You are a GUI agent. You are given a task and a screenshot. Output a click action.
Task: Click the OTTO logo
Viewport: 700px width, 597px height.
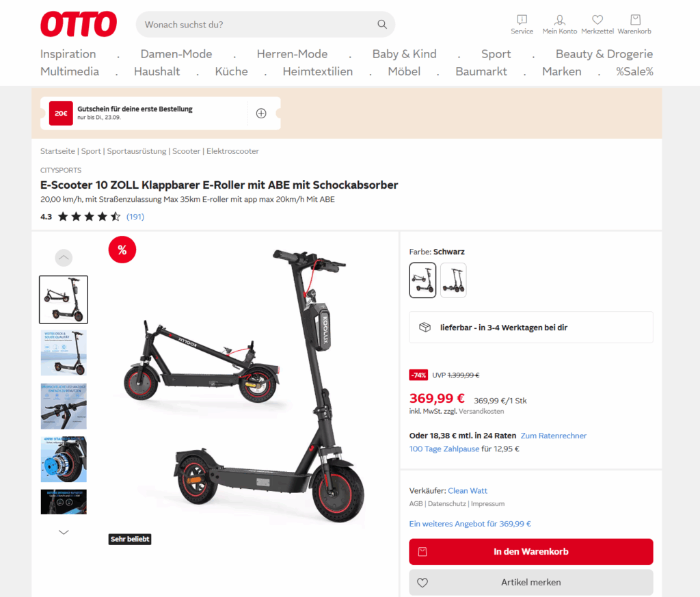[79, 24]
